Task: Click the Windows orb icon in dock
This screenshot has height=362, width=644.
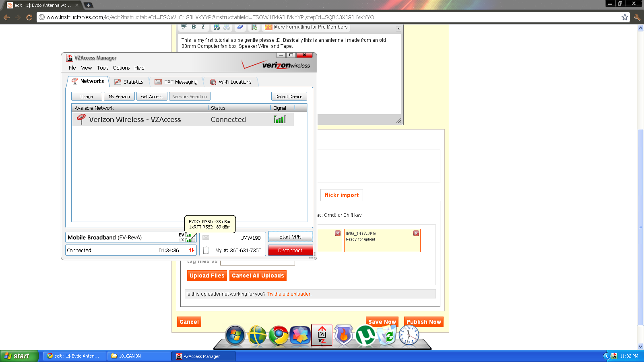Action: point(235,335)
